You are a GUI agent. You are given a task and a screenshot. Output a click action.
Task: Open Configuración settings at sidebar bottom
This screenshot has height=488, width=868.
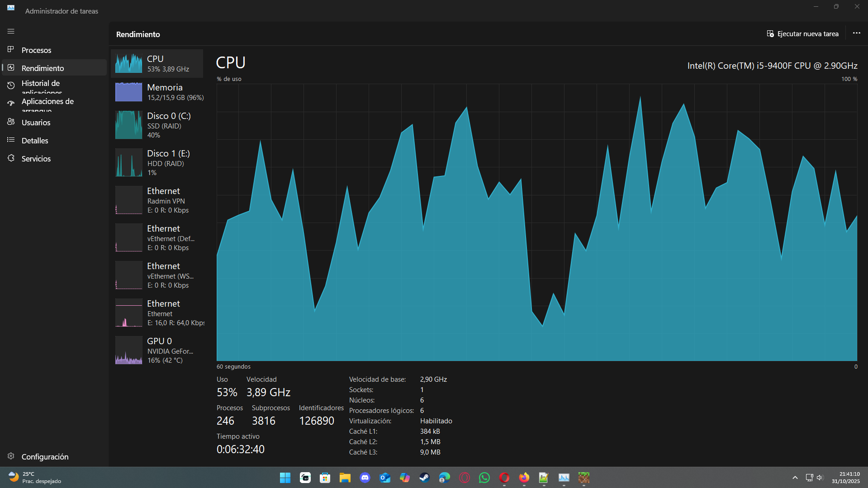[x=54, y=456]
